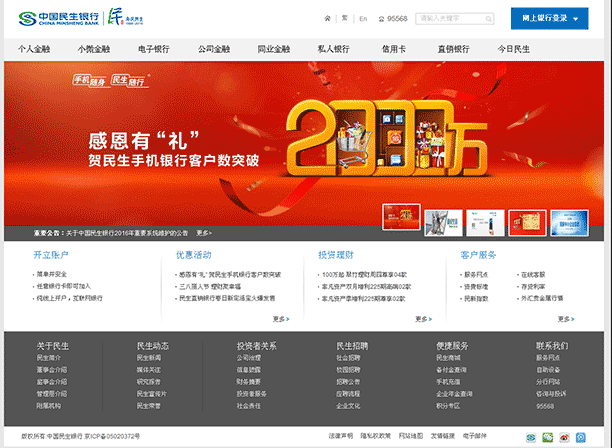Click the last blue footer social icon
Screen dimensions: 612x448
[581, 437]
